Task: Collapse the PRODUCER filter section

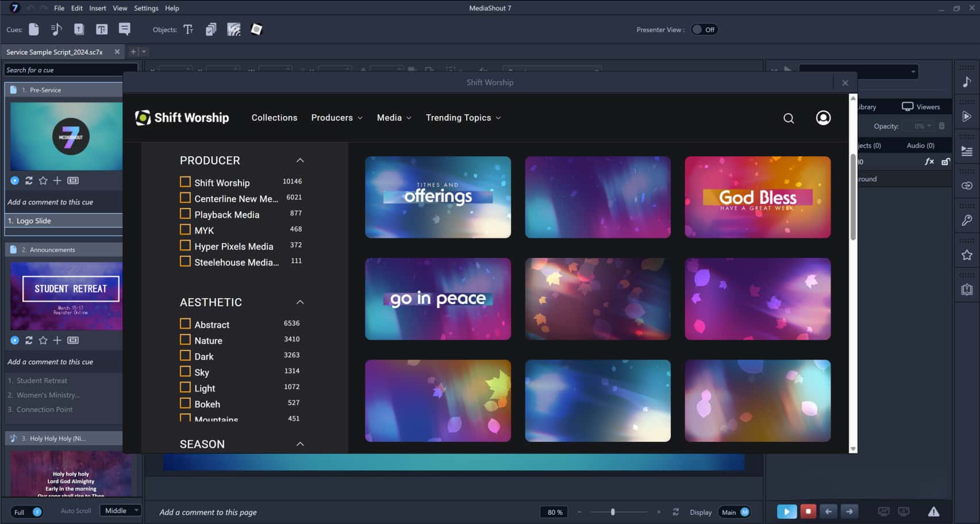Action: (x=300, y=160)
